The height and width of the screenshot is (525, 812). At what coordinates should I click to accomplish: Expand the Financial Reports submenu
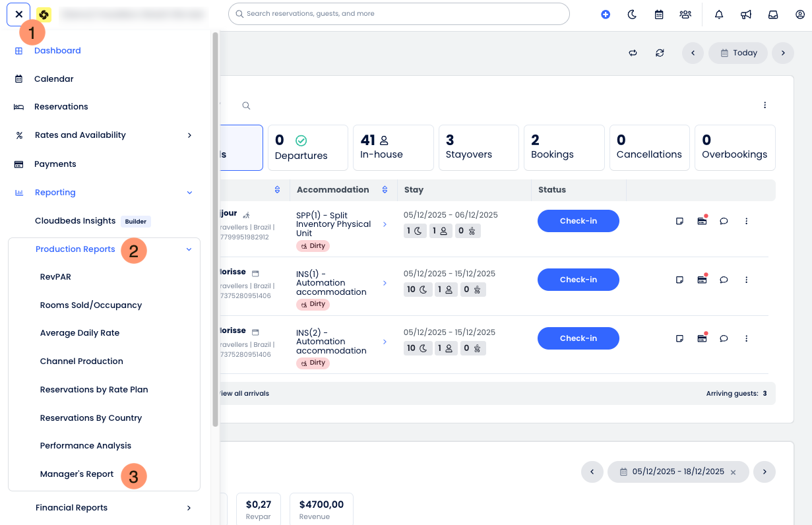[x=189, y=508]
